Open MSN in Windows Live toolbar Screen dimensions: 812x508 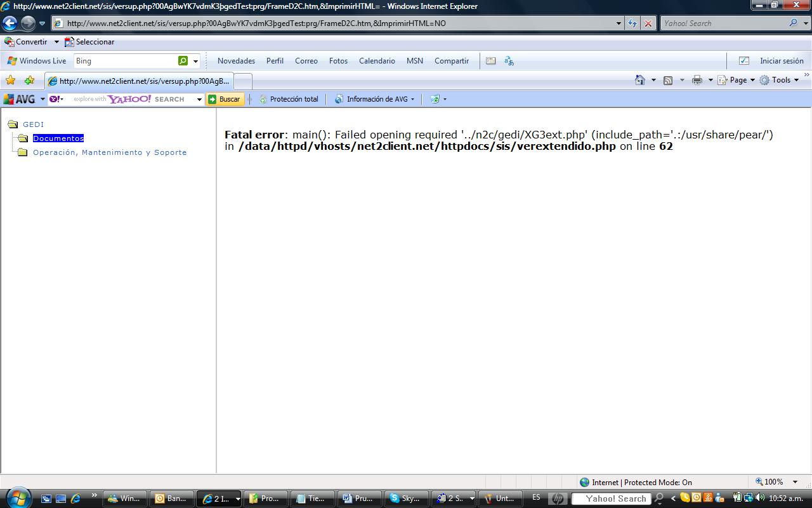click(415, 61)
